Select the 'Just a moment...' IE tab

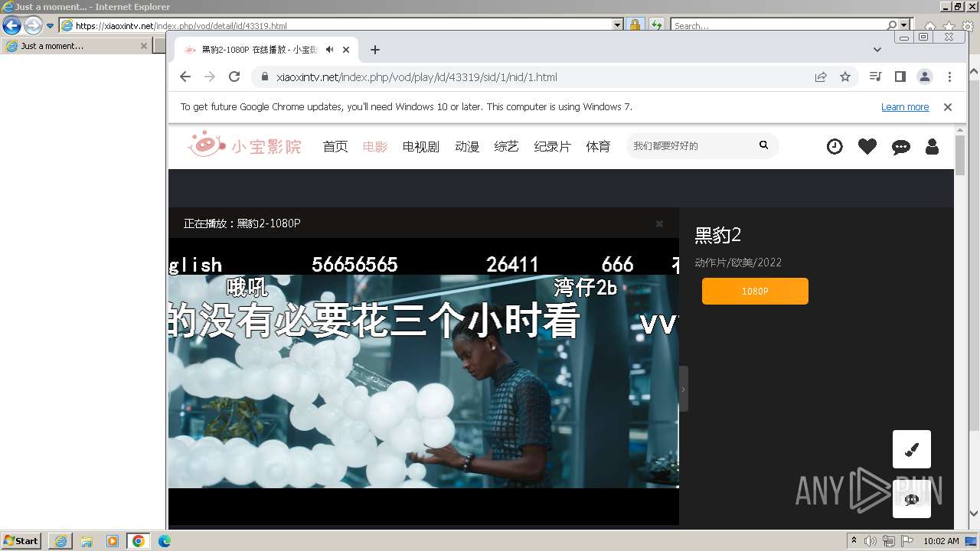point(75,46)
